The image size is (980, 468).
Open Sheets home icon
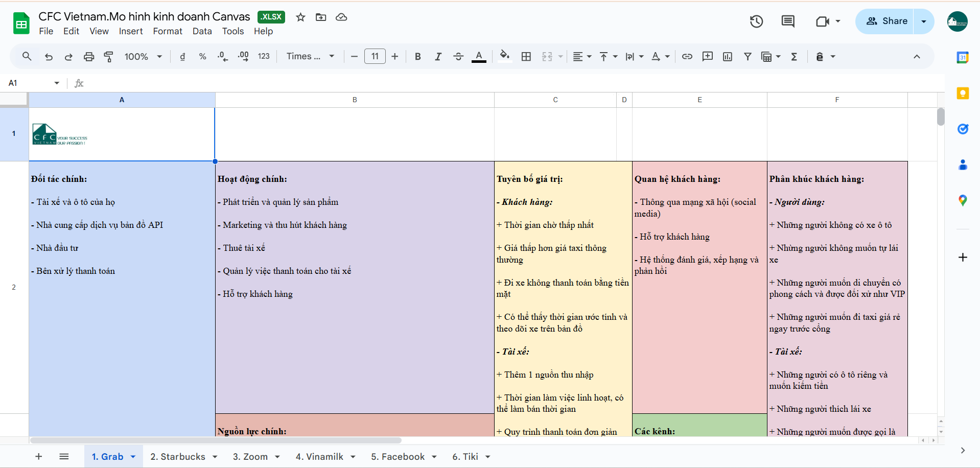(21, 23)
